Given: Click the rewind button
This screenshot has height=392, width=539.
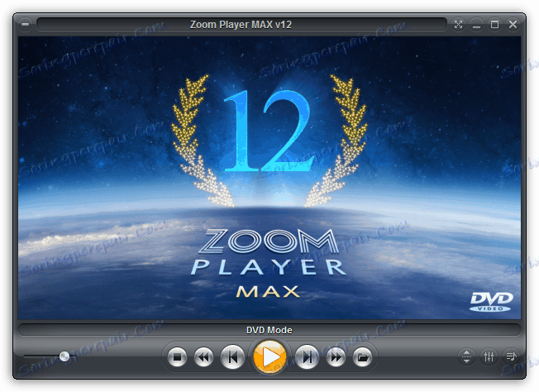Looking at the screenshot, I should coord(203,357).
